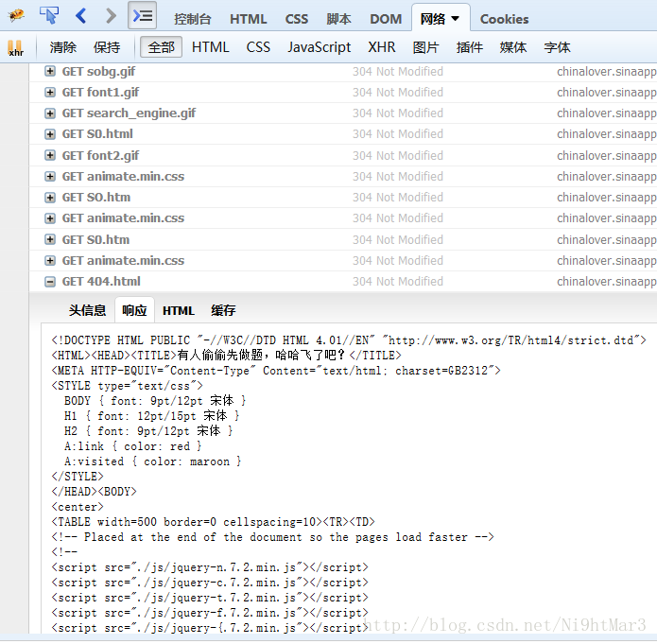Expand the GET SO.htm request

click(50, 198)
